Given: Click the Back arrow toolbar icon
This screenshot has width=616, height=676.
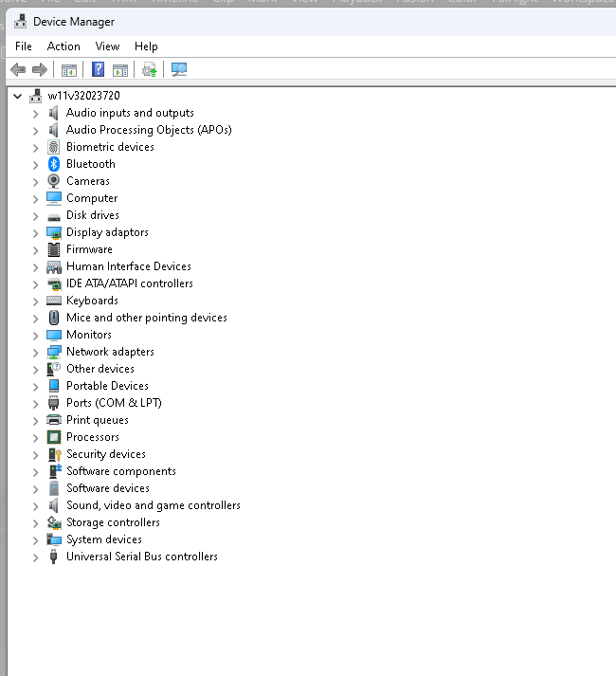Looking at the screenshot, I should 18,69.
